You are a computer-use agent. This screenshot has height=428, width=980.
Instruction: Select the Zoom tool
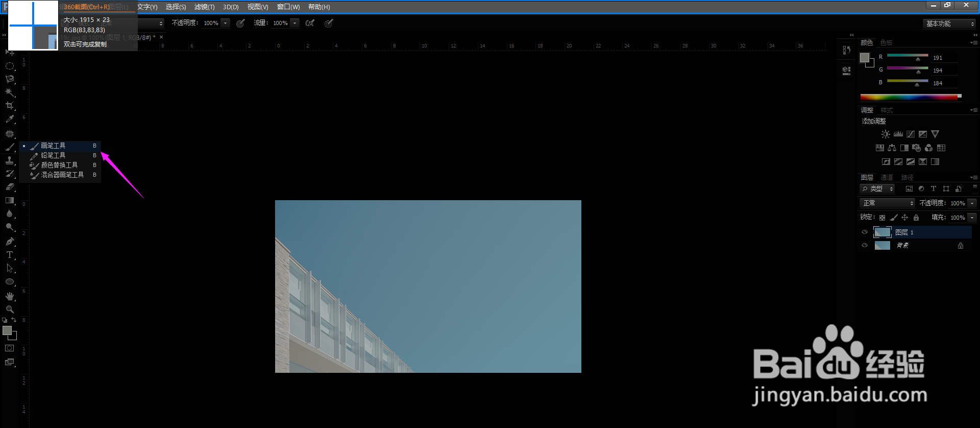10,309
